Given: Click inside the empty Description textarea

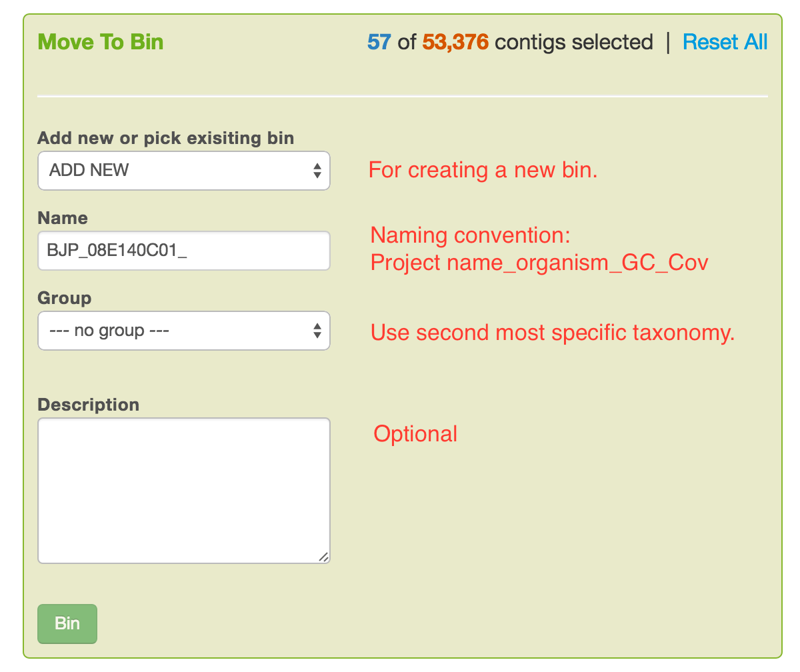Looking at the screenshot, I should tap(184, 487).
